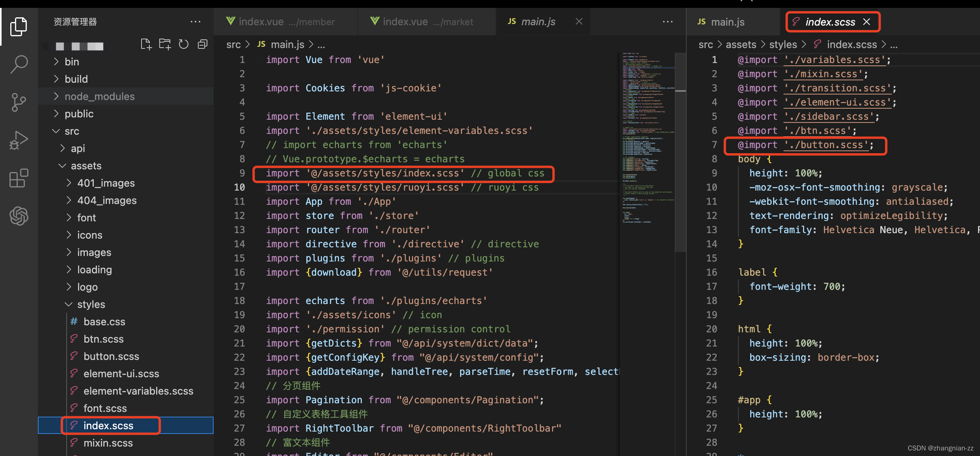Expand the node_modules folder
980x456 pixels.
99,96
